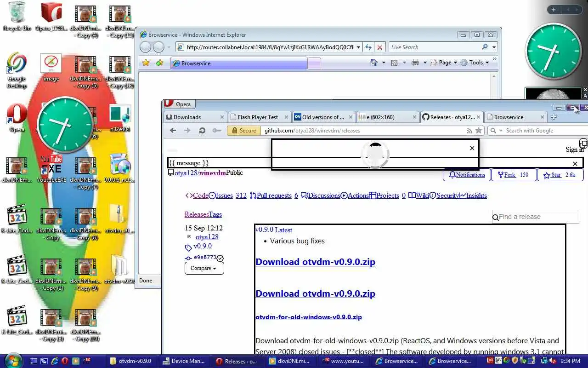Click the Releases link
This screenshot has width=588, height=368.
tap(197, 214)
